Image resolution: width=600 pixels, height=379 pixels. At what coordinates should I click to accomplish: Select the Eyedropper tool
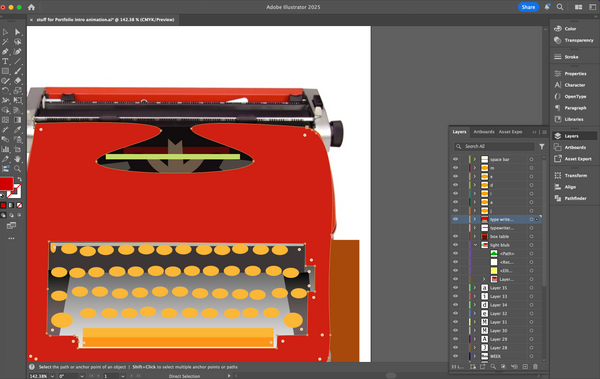point(18,130)
